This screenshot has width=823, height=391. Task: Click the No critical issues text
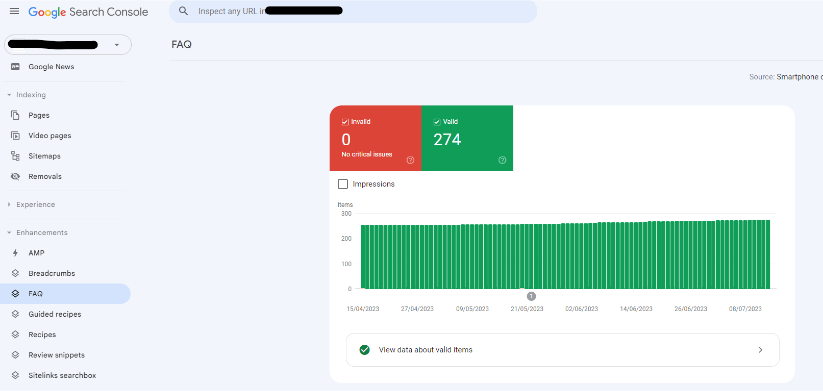click(367, 155)
